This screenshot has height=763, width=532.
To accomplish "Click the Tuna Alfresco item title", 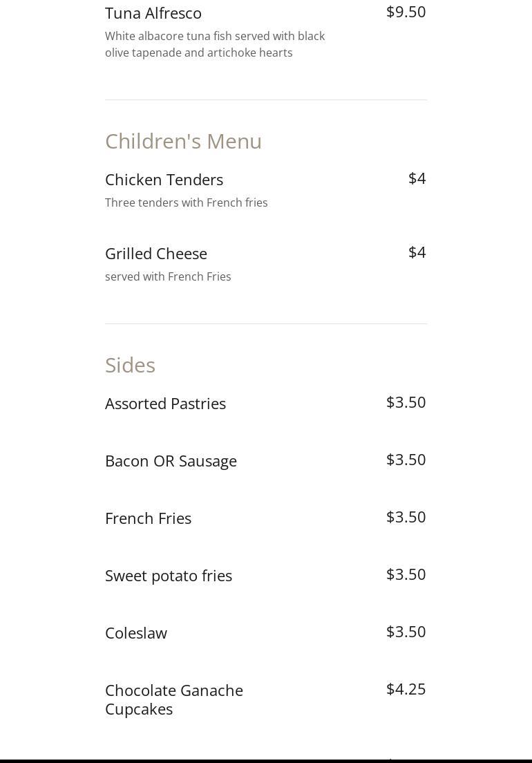I will pyautogui.click(x=153, y=13).
